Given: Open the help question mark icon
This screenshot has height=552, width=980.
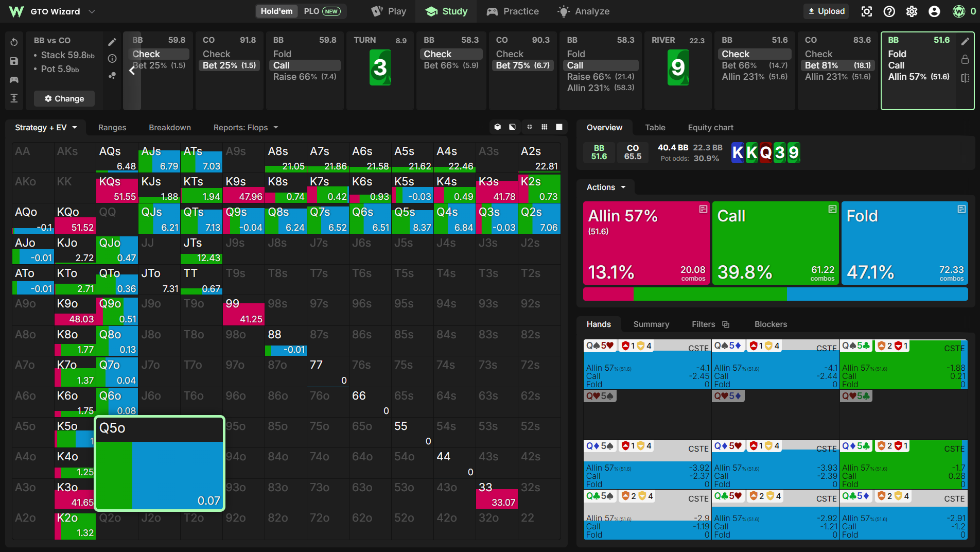Looking at the screenshot, I should click(889, 11).
